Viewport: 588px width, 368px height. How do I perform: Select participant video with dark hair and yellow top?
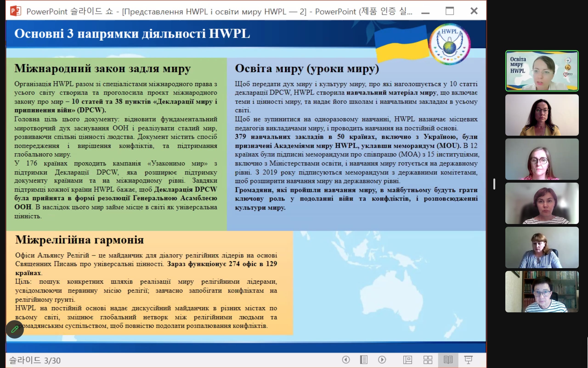(x=542, y=115)
